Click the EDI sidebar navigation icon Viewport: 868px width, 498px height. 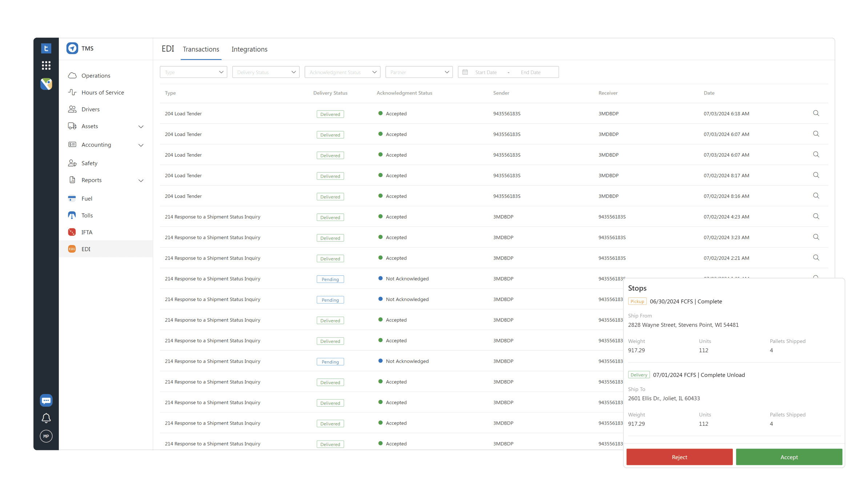click(x=72, y=249)
